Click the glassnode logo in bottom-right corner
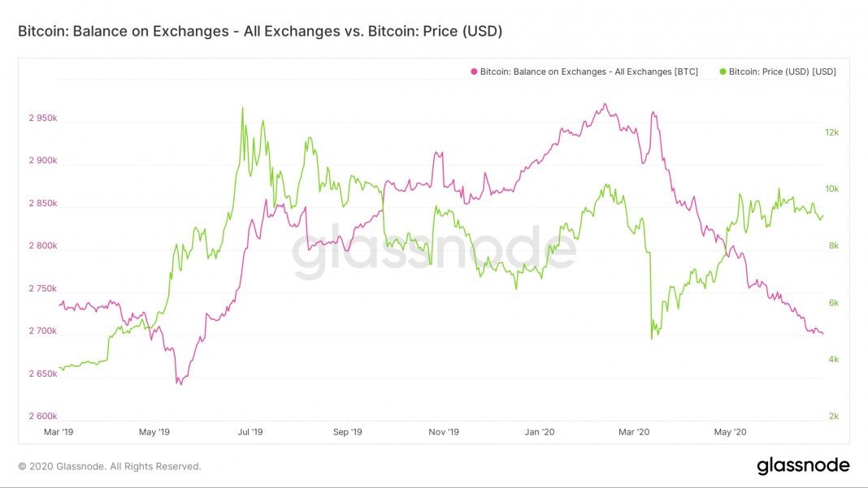The height and width of the screenshot is (488, 868). 803,465
